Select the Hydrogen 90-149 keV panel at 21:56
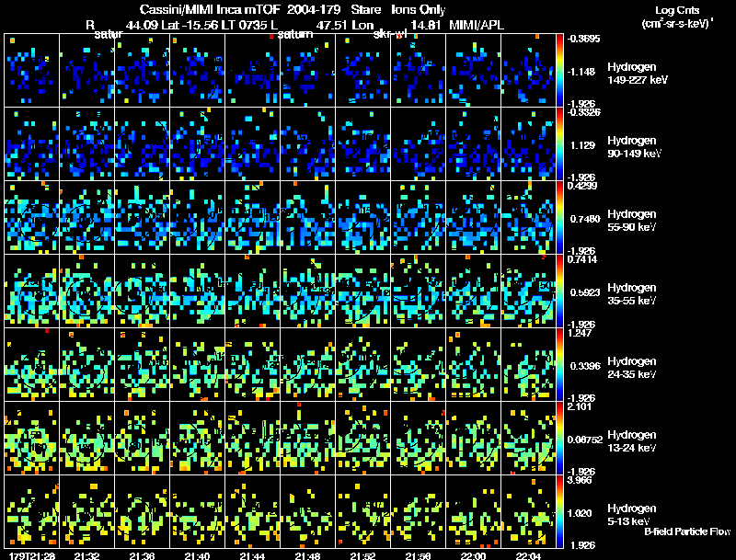Viewport: 736px width, 560px height. tap(419, 144)
